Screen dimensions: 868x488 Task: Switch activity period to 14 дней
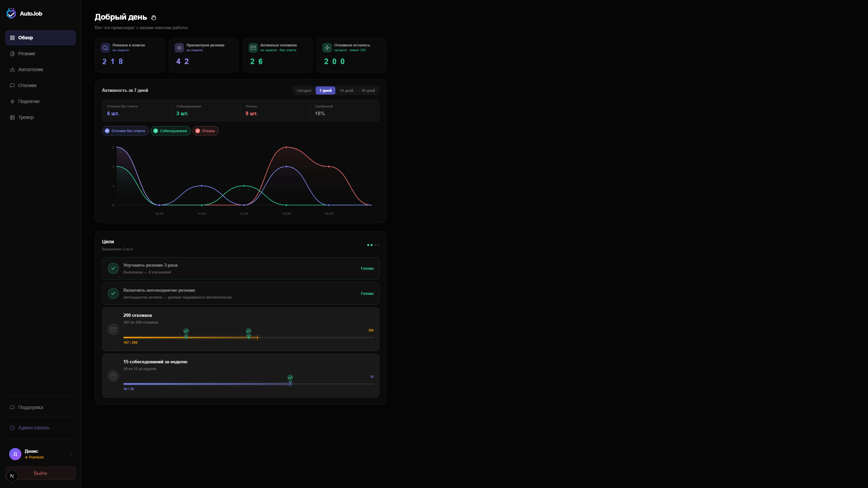coord(346,90)
